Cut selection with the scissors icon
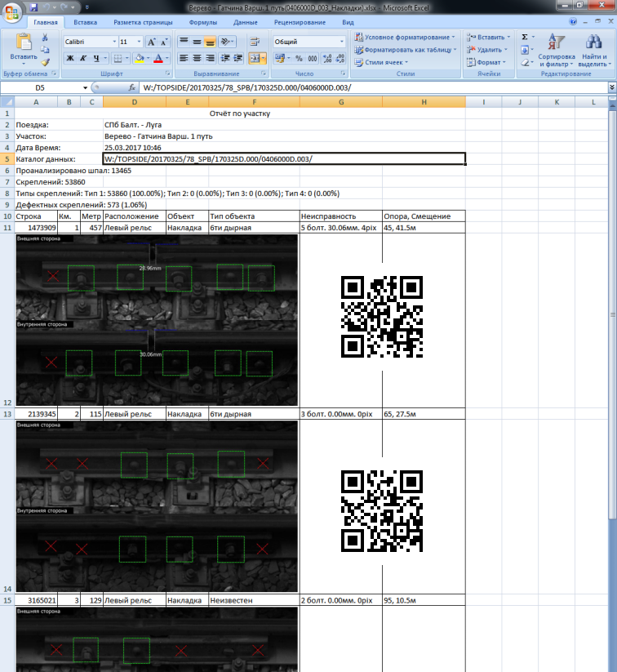The height and width of the screenshot is (672, 617). (x=45, y=38)
